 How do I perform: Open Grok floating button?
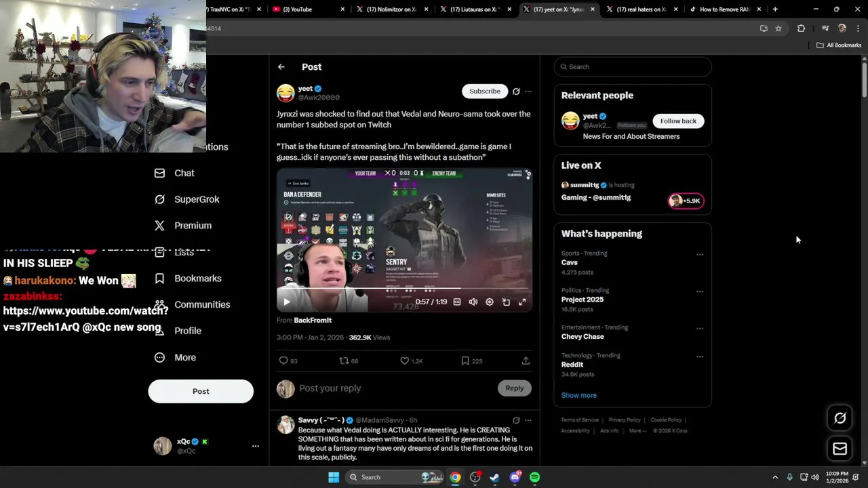840,418
